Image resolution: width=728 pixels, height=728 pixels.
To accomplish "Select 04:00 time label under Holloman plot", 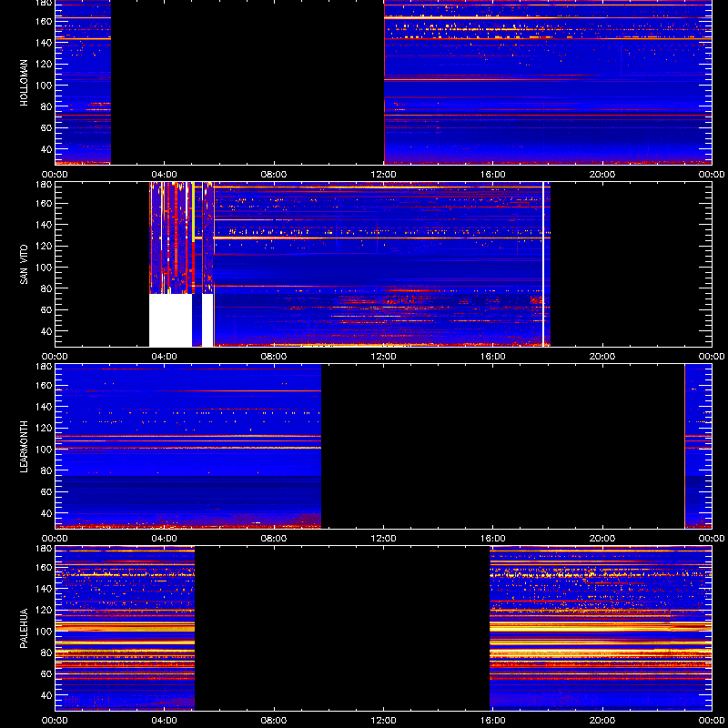I will click(x=165, y=175).
